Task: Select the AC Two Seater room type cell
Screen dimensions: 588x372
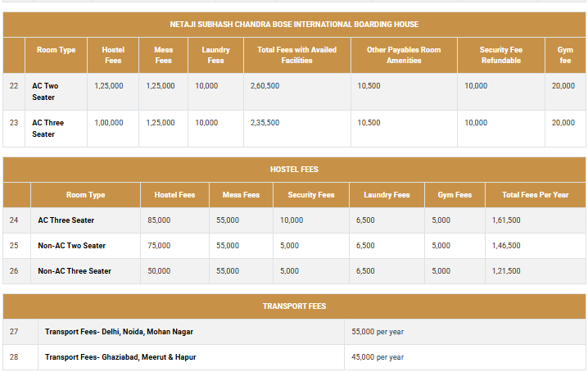Action: 45,91
